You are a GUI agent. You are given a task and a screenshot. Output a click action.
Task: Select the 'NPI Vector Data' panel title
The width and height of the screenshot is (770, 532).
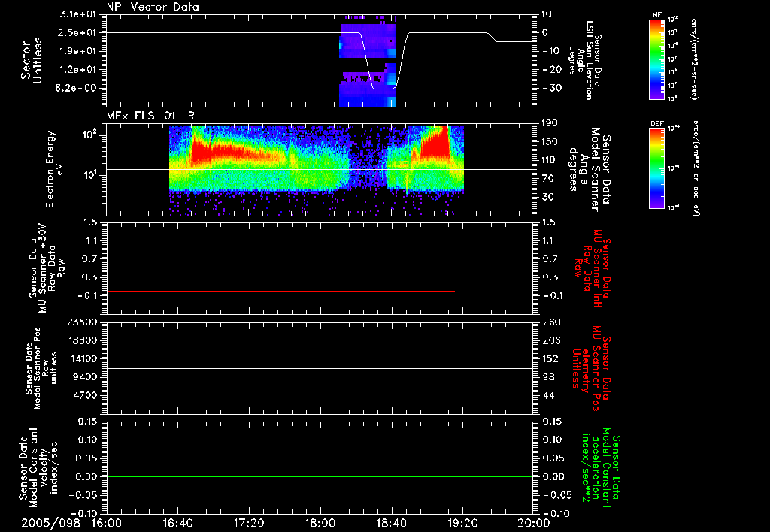click(x=153, y=7)
